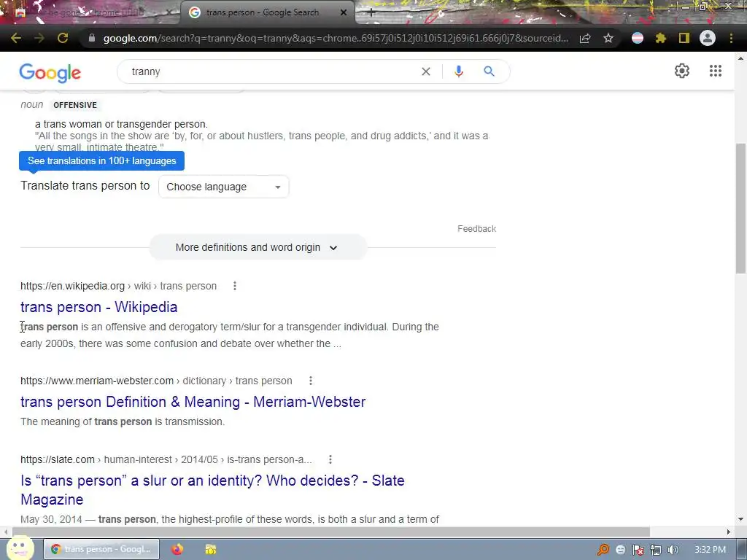
Task: Submit search with magnifier icon
Action: 489,71
